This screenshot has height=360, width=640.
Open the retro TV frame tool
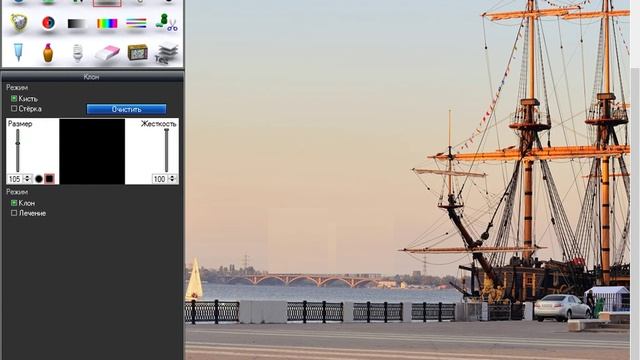[138, 52]
